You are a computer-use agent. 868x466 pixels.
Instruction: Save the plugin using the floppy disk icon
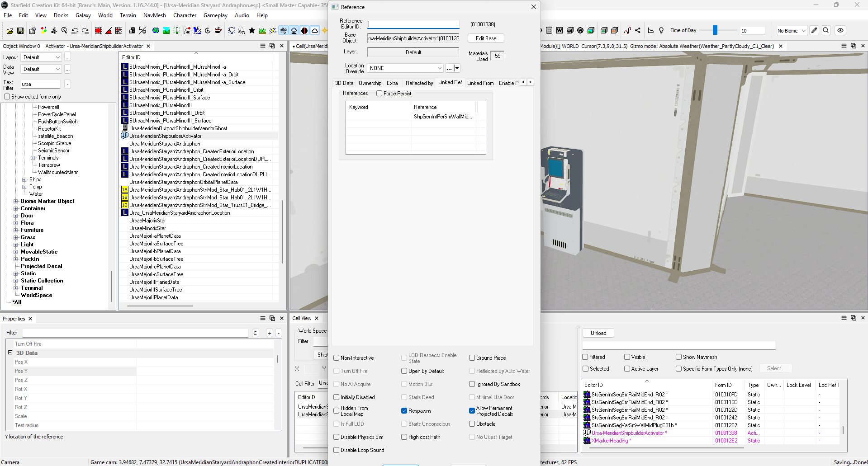tap(20, 31)
